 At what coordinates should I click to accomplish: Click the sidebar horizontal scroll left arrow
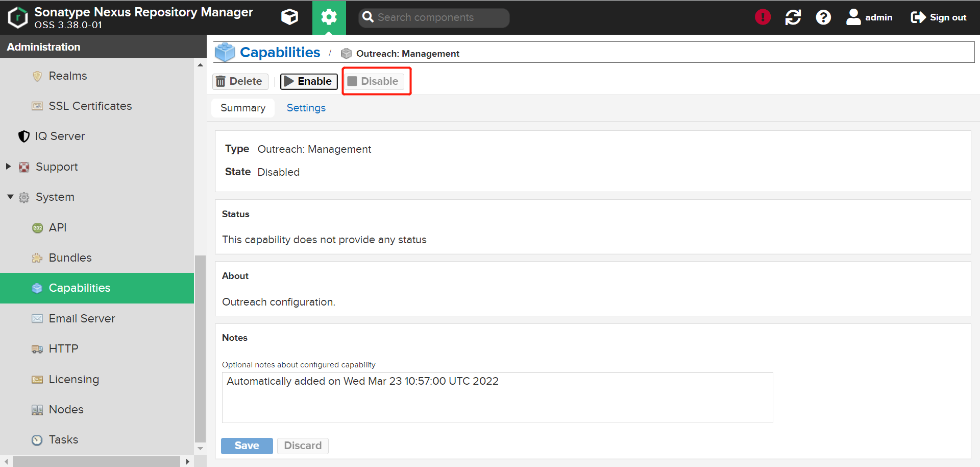pos(6,462)
